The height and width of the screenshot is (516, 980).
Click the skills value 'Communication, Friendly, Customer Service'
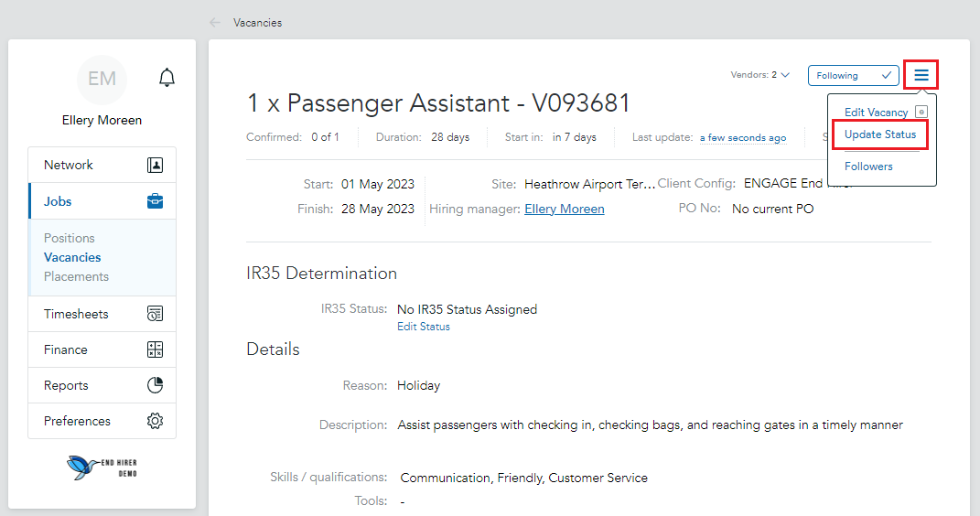tap(523, 478)
